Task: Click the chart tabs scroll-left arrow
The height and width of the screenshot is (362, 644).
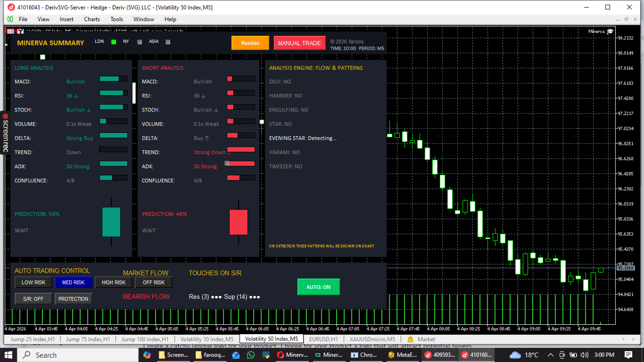Action: [624, 339]
